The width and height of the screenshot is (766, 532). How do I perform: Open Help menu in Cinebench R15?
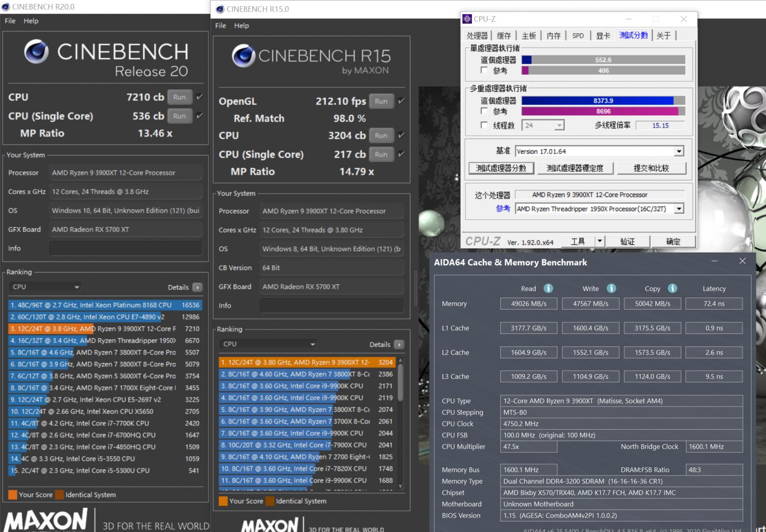tap(242, 25)
